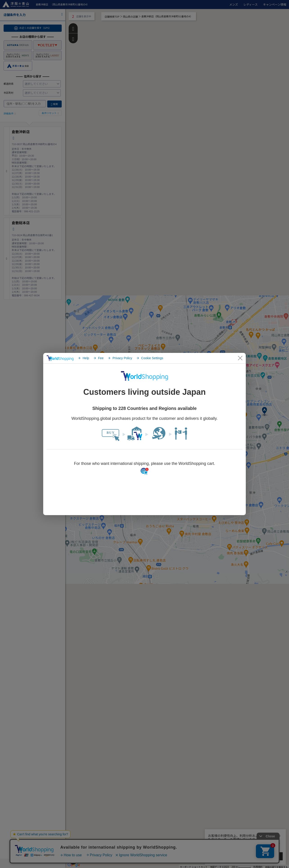This screenshot has width=289, height=868.
Task: Click the Bistro Goût ビストロ グウ map marker
Action: [148, 568]
